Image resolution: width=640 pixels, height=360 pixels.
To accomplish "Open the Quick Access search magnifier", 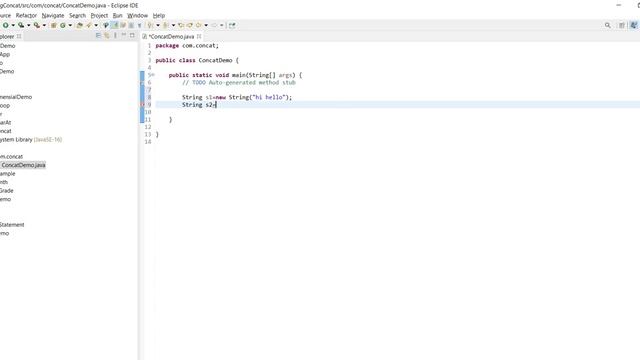I will coord(607,25).
